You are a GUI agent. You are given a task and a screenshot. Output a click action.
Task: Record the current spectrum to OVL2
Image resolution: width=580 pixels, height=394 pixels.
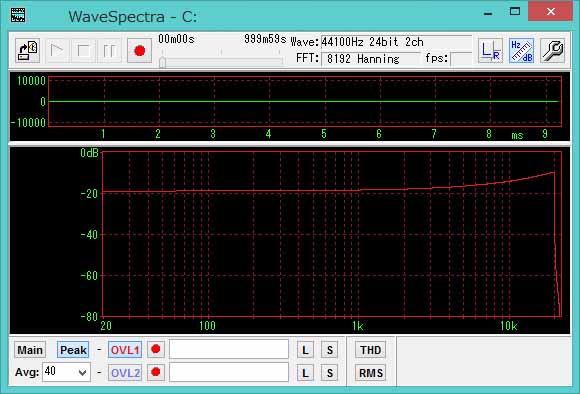point(156,372)
